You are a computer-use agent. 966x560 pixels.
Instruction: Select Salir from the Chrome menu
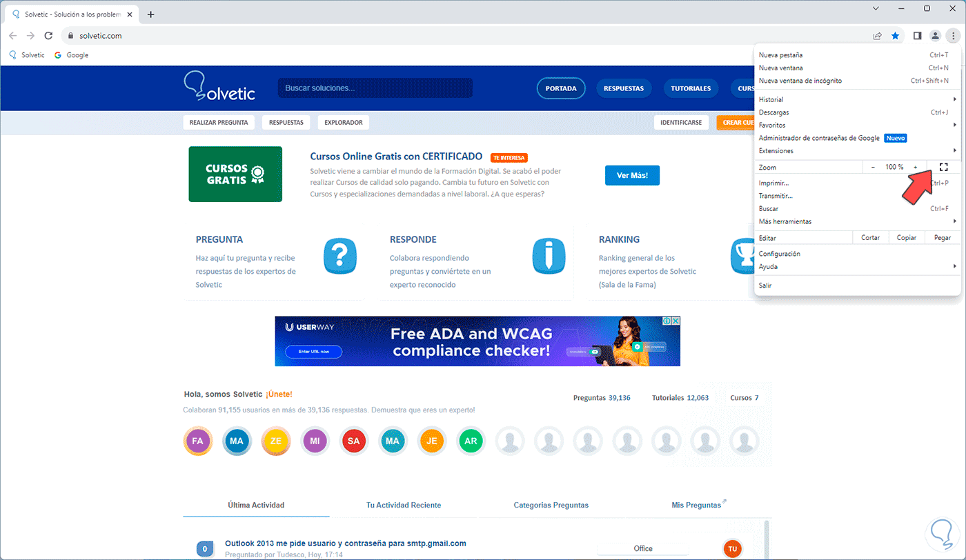[858, 285]
